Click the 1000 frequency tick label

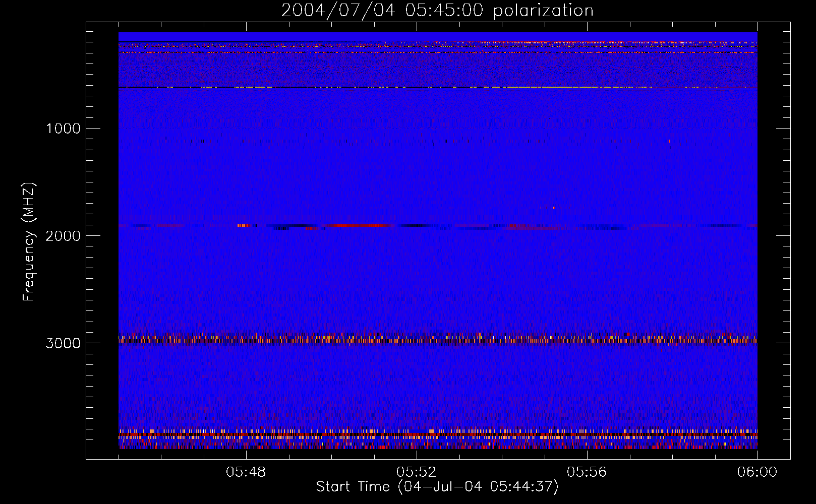coord(63,129)
